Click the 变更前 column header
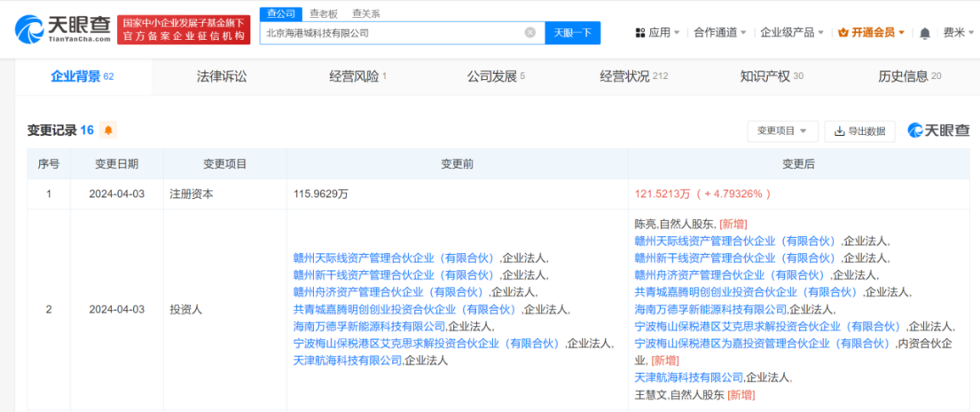Screen dimensions: 980x412 click(458, 164)
